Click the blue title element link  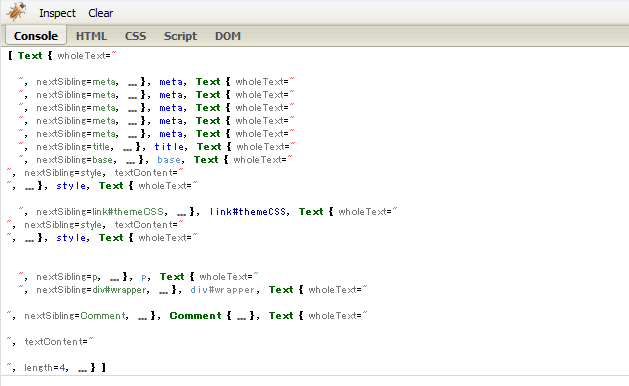click(169, 147)
